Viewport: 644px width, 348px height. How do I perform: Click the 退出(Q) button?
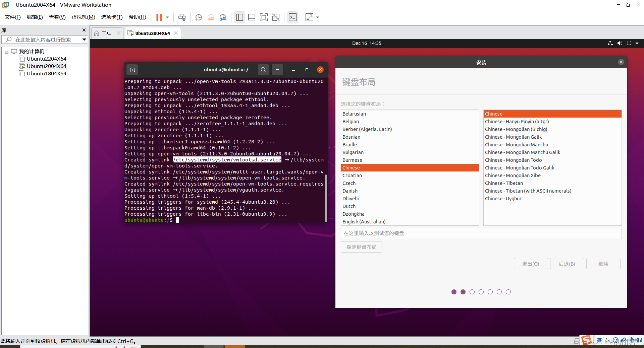click(531, 264)
